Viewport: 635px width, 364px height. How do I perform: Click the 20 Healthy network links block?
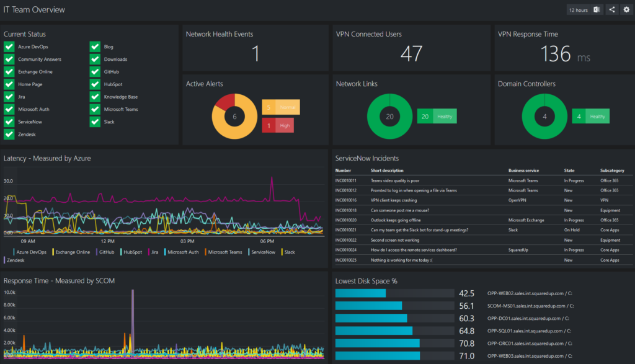(x=437, y=117)
